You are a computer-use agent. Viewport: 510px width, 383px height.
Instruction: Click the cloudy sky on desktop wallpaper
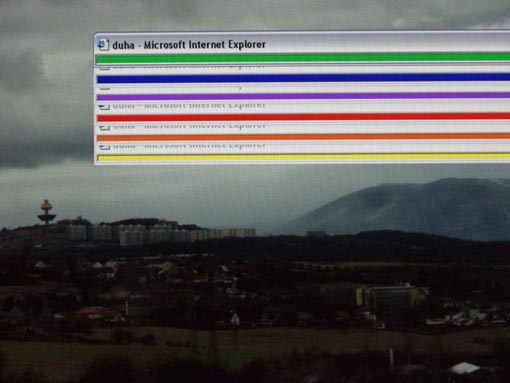(47, 83)
